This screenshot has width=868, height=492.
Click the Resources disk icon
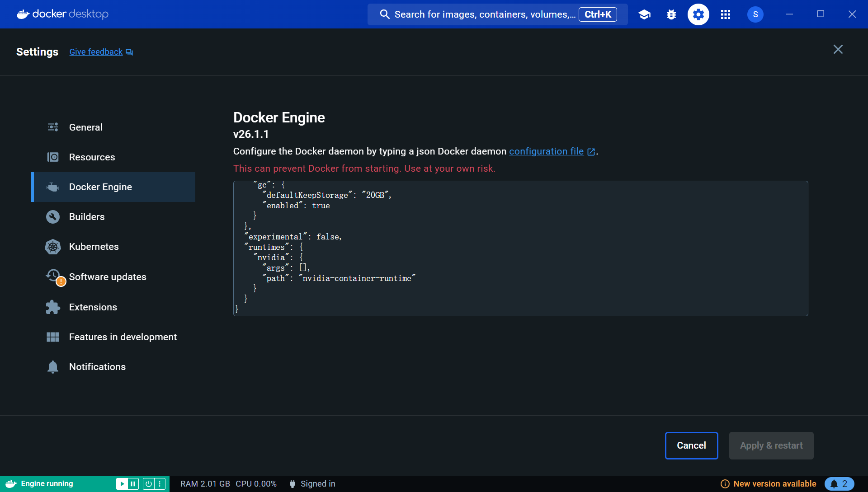[x=53, y=157]
